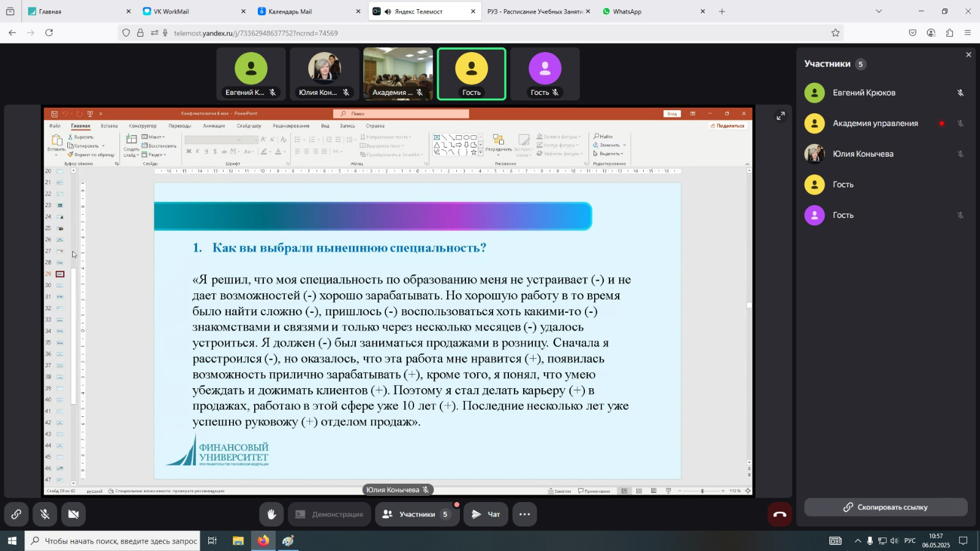Open the three-dot more options menu

(525, 514)
